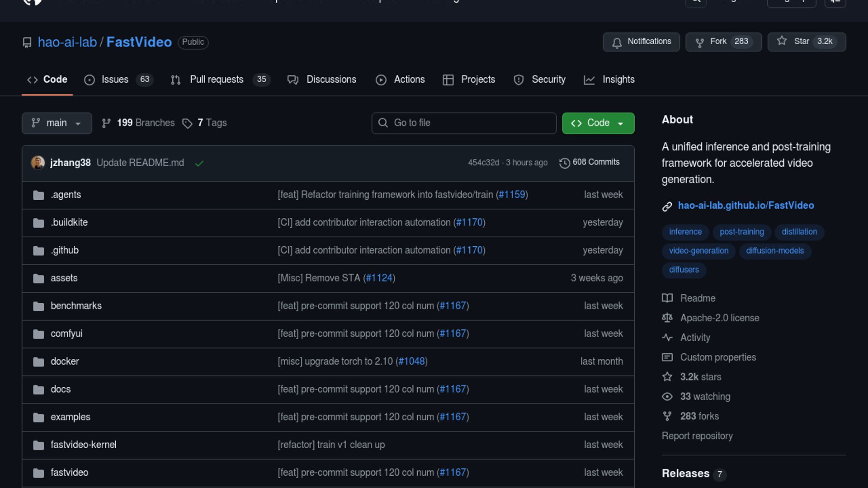Open the 608 Commits history
This screenshot has height=488, width=868.
coord(590,162)
